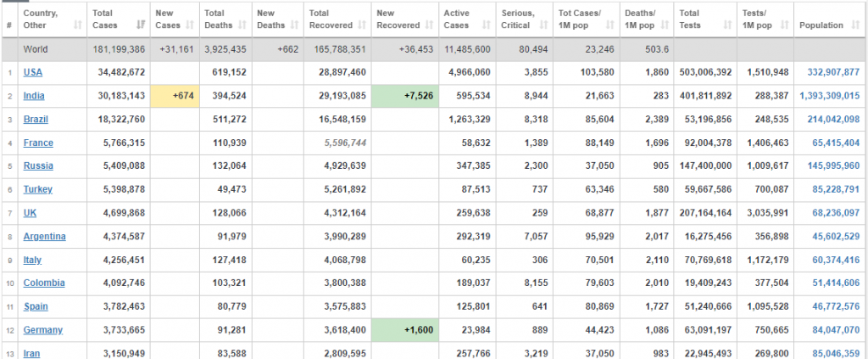
Task: Open the Turkey country link
Action: 37,189
